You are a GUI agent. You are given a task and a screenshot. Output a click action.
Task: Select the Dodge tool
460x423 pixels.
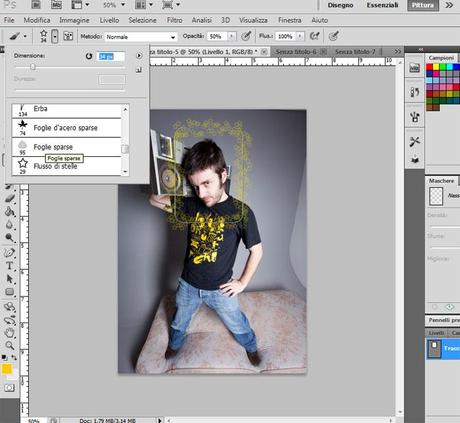[10, 238]
